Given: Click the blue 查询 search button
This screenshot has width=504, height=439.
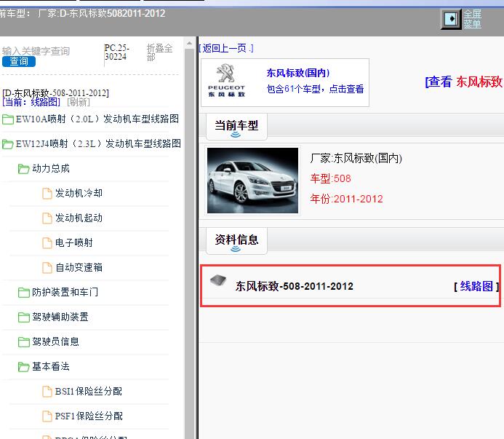Looking at the screenshot, I should 19,61.
